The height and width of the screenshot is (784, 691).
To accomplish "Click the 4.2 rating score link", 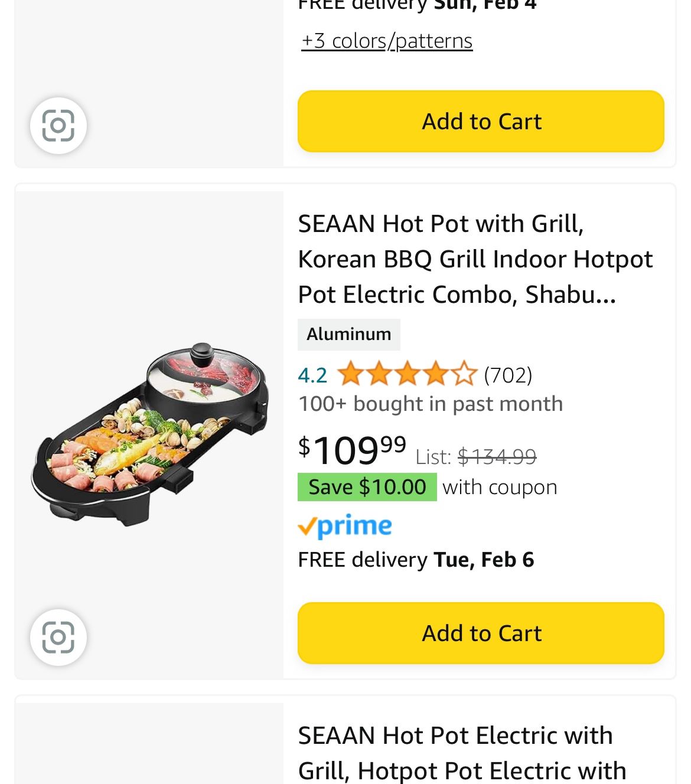I will click(312, 374).
